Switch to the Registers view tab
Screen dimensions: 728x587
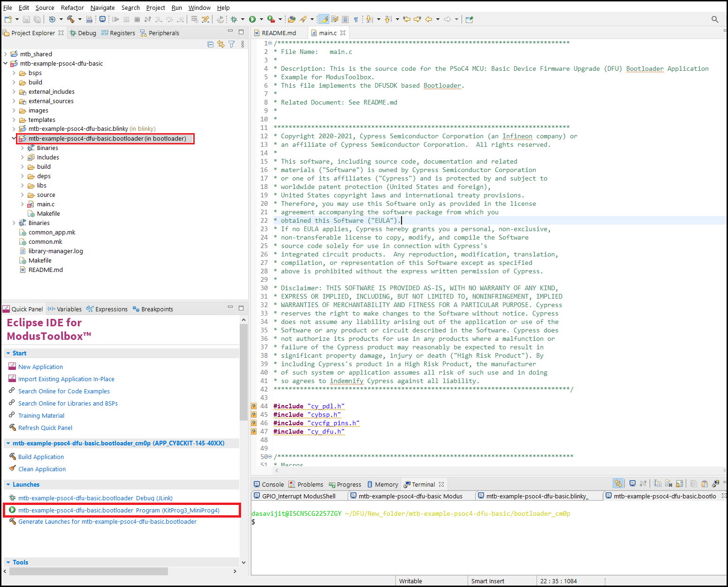(x=118, y=33)
